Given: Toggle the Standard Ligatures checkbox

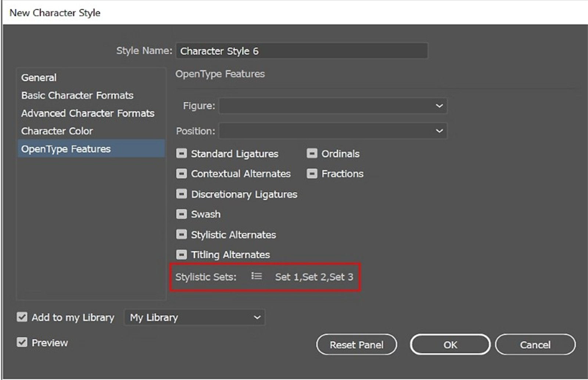Looking at the screenshot, I should (182, 153).
